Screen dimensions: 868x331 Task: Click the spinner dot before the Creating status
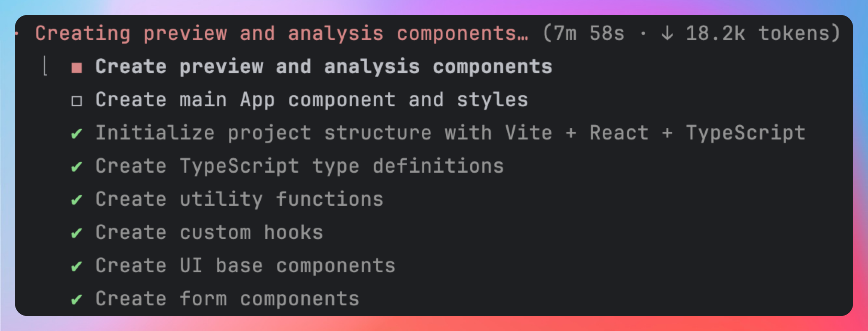pyautogui.click(x=17, y=33)
